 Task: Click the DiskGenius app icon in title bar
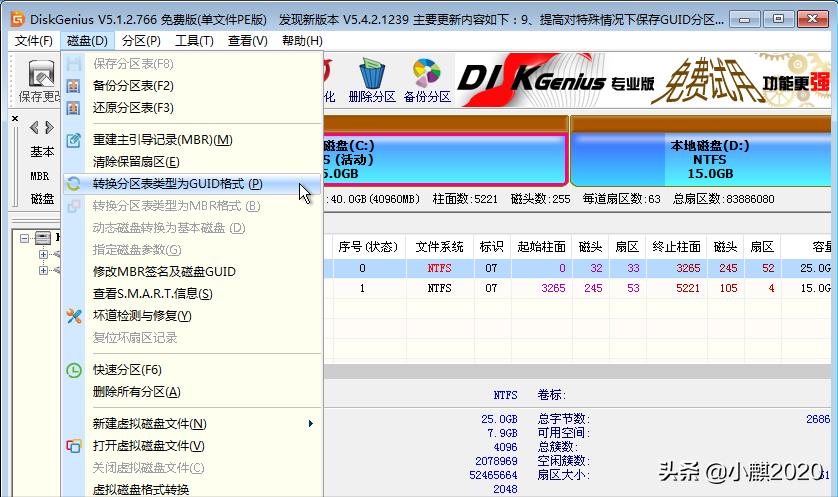pyautogui.click(x=18, y=19)
